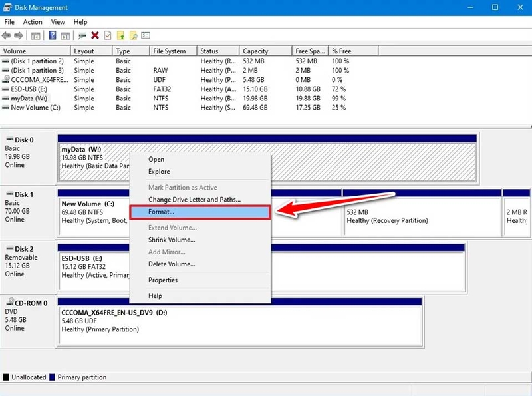Toggle the Show/Hide Console Tree icon
Screen dimensions: 532x396
click(36, 35)
